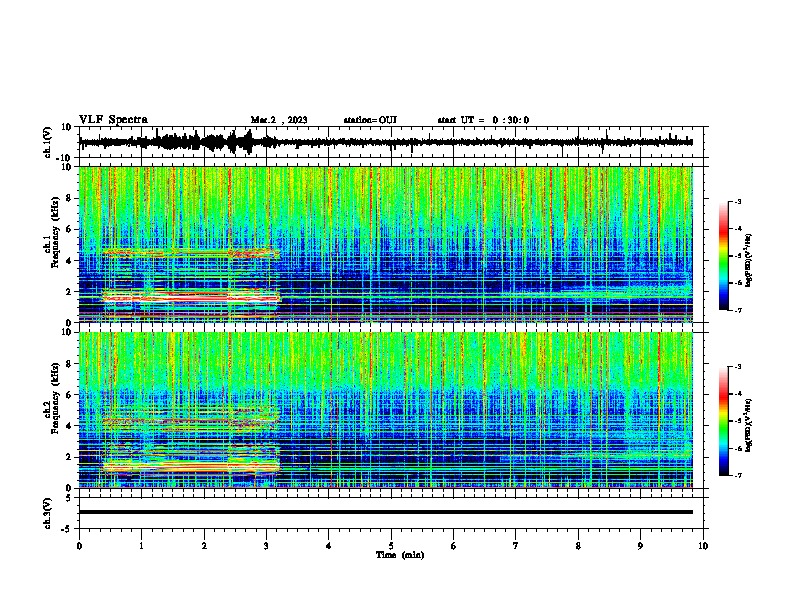Click time axis tick label "1"
This screenshot has height=612, width=792.
[141, 546]
